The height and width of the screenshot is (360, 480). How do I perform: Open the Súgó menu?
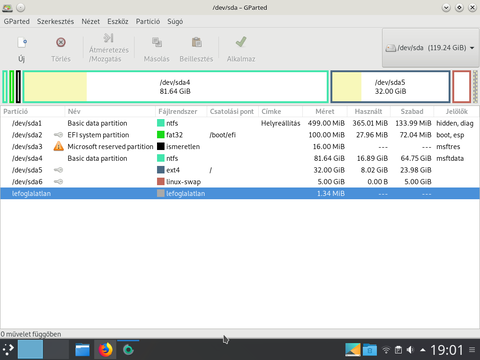(x=175, y=21)
